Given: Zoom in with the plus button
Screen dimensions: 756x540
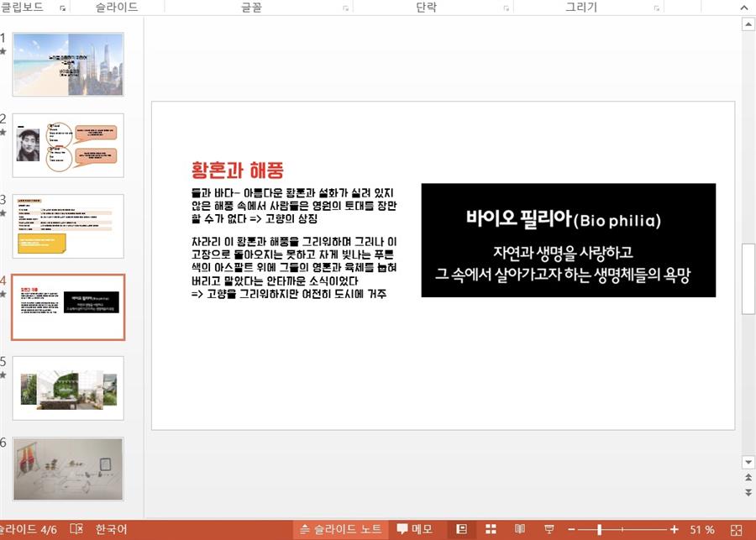Looking at the screenshot, I should [x=674, y=530].
